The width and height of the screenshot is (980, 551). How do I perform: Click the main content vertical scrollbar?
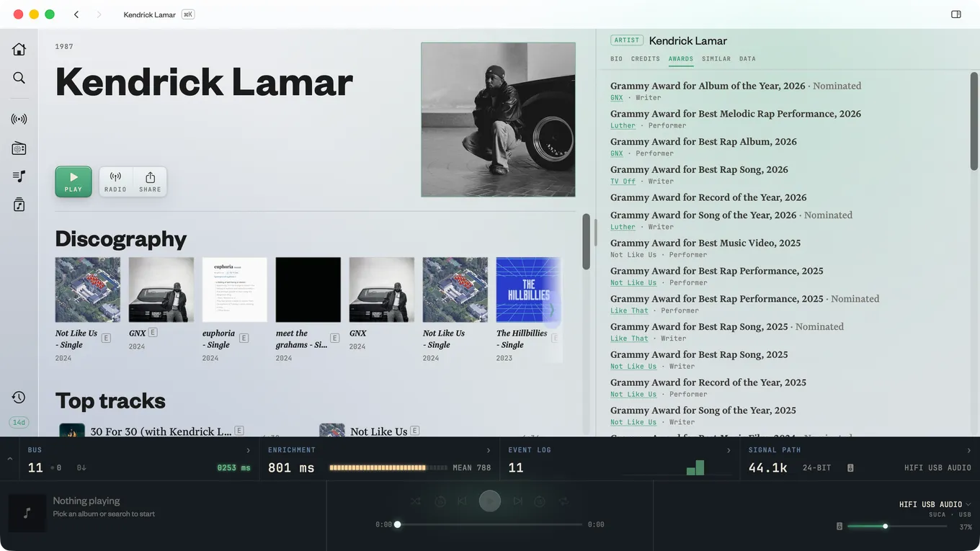tap(587, 241)
